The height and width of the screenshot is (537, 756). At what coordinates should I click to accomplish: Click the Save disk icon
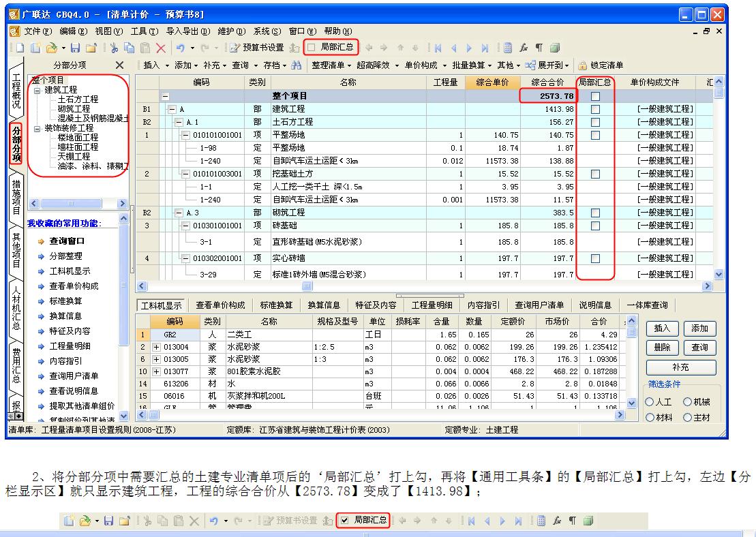click(75, 48)
